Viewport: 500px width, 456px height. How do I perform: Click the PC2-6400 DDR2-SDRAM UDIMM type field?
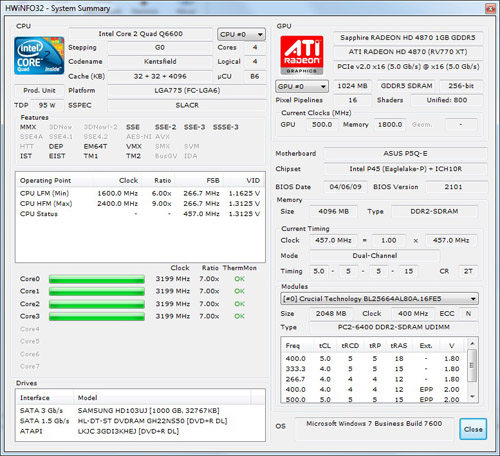tap(394, 327)
